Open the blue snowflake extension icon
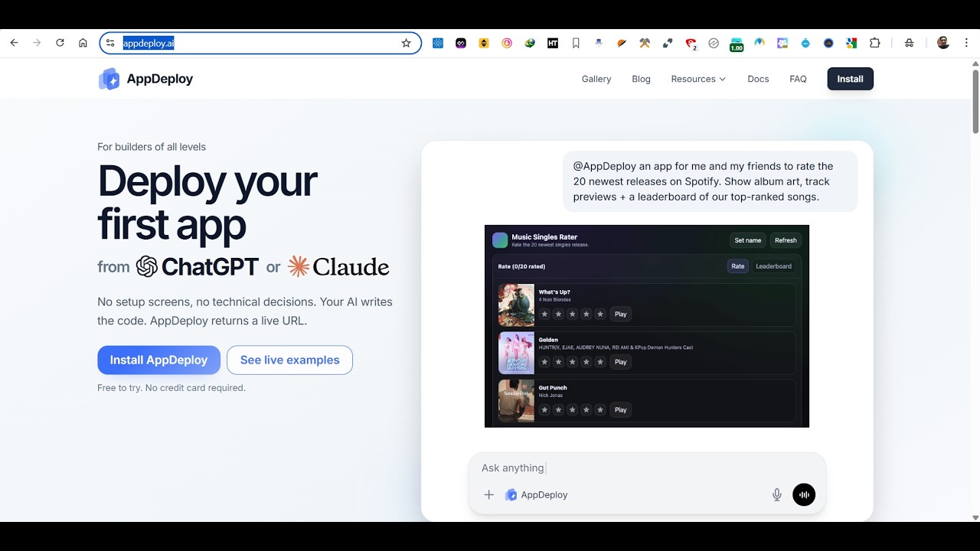This screenshot has width=980, height=551. click(438, 43)
